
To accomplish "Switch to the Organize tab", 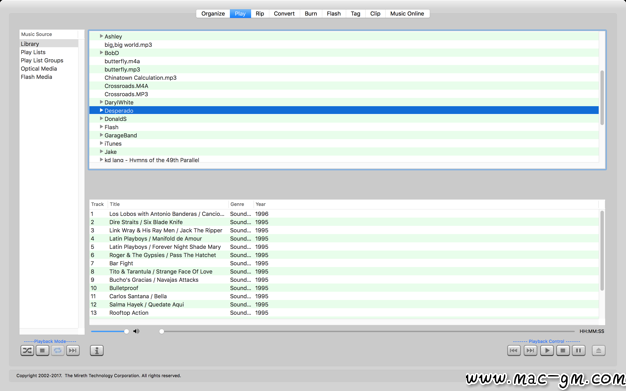I will pyautogui.click(x=213, y=14).
